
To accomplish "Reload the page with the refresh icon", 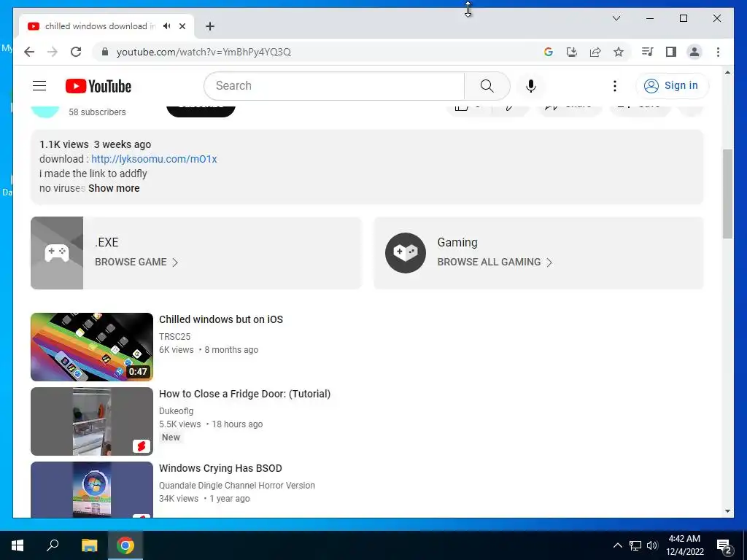I will pos(76,52).
